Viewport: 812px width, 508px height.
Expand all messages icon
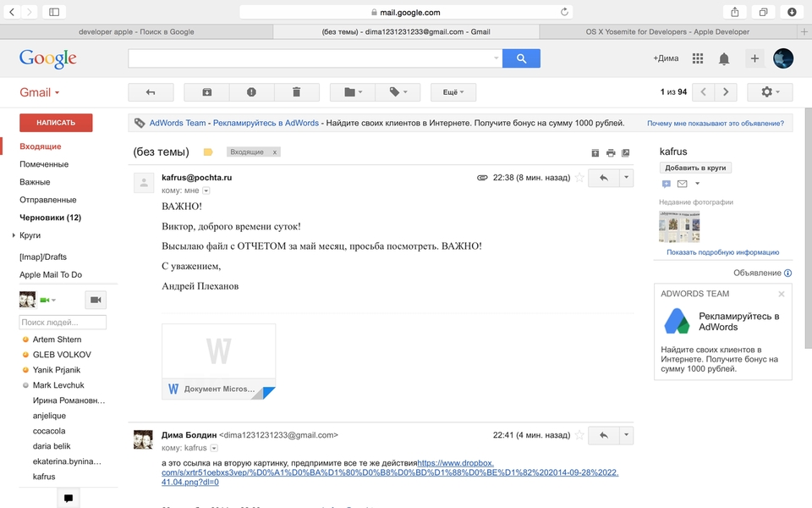595,153
